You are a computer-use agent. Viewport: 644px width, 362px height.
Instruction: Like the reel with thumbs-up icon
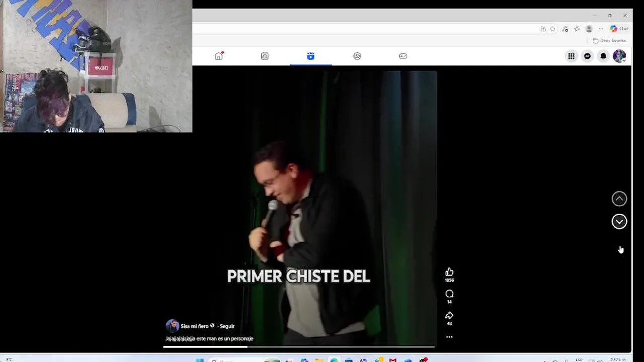point(449,272)
